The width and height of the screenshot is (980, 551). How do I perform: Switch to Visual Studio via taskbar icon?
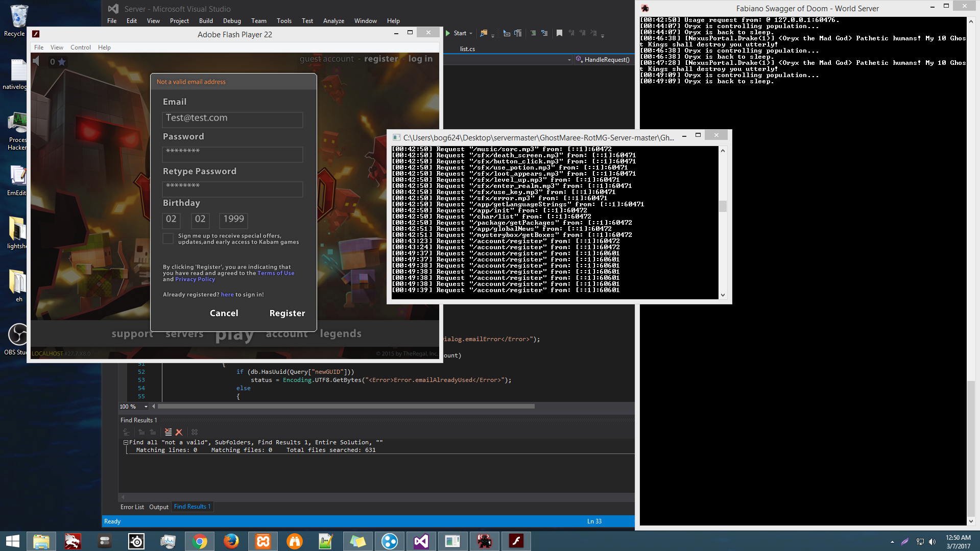(421, 541)
